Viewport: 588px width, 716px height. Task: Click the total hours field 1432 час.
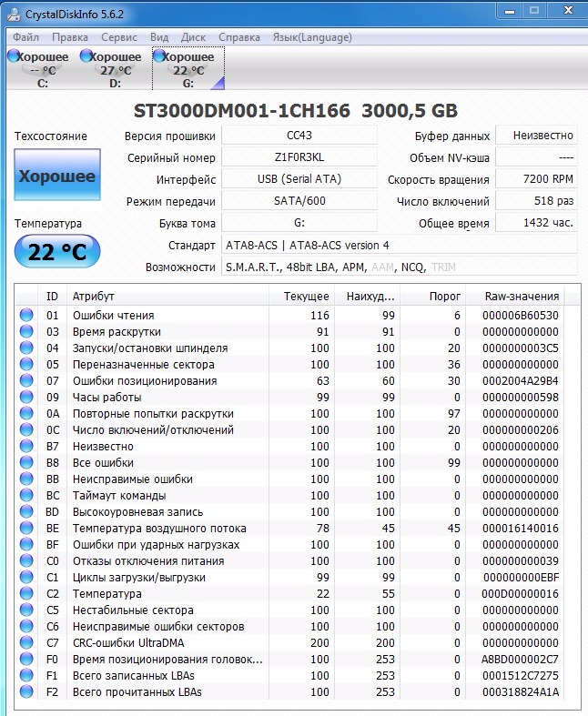(536, 223)
